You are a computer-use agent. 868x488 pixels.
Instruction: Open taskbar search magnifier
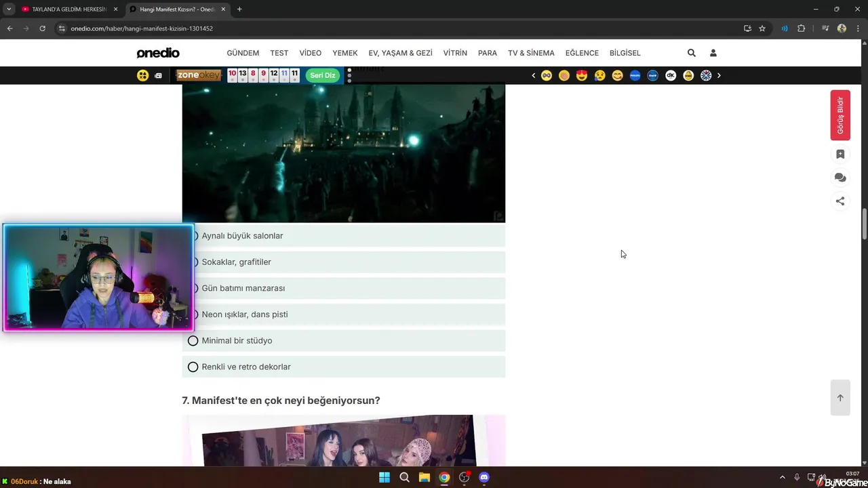[404, 477]
